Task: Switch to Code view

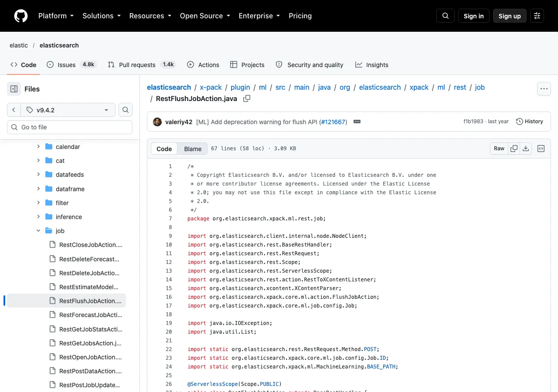Action: [x=164, y=149]
